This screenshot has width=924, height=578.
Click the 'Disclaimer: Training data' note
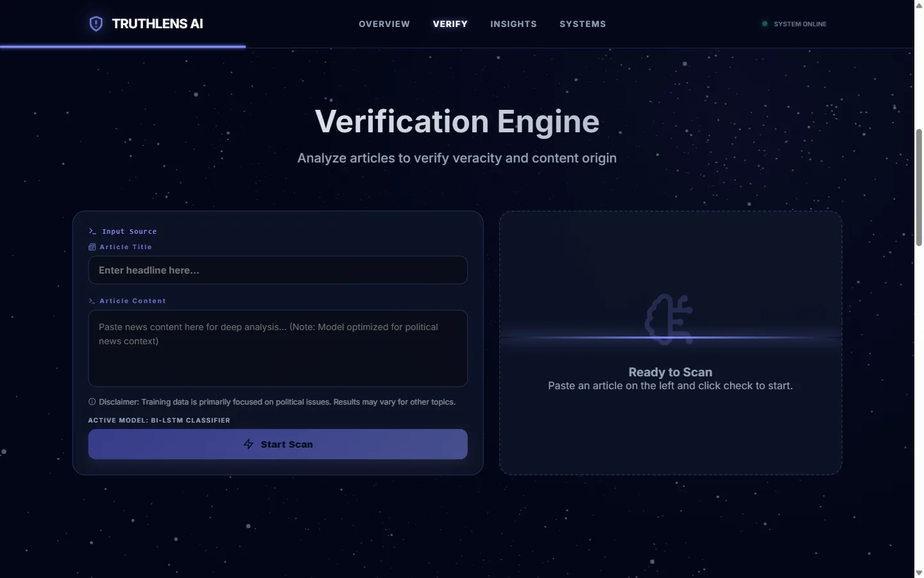tap(277, 402)
